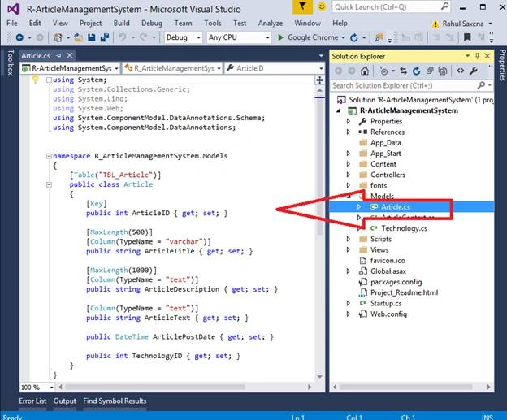Expand the Controllers folder node
507x420 pixels.
tap(349, 175)
